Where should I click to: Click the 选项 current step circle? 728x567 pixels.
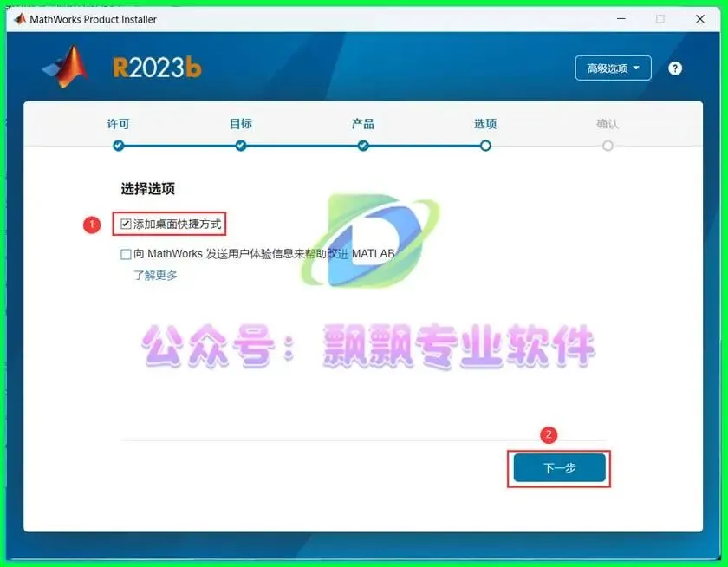485,146
